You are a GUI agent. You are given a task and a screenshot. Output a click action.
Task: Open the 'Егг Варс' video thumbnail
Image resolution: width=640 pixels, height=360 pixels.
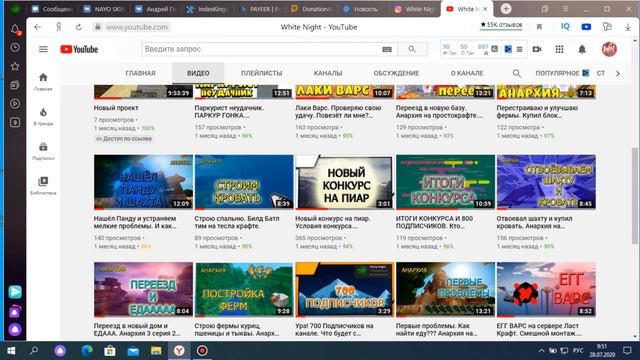546,290
